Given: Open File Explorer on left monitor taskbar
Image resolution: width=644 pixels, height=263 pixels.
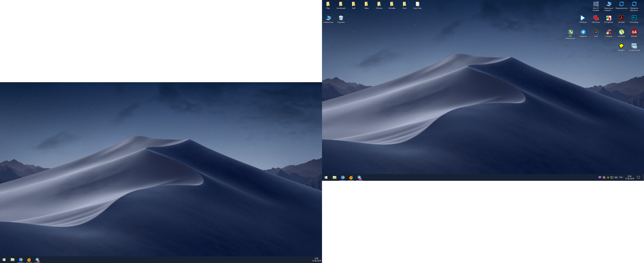Looking at the screenshot, I should pyautogui.click(x=13, y=260).
